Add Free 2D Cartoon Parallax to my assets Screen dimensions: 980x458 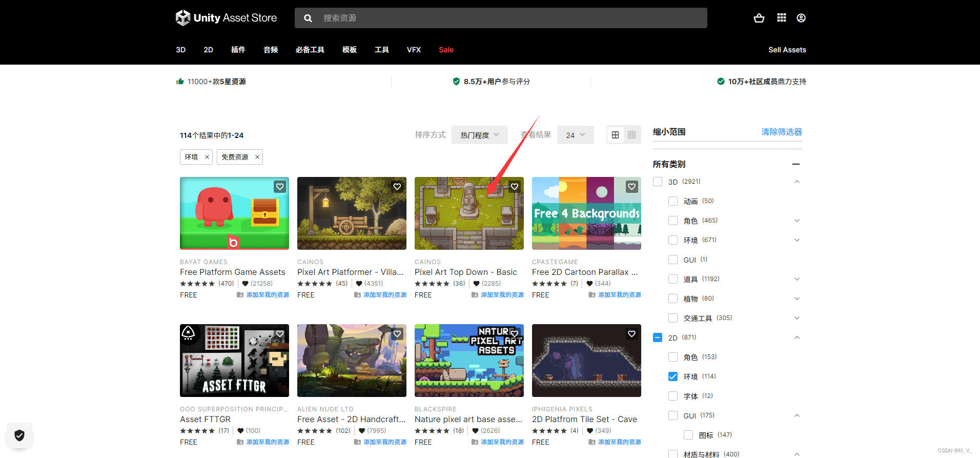tap(615, 295)
